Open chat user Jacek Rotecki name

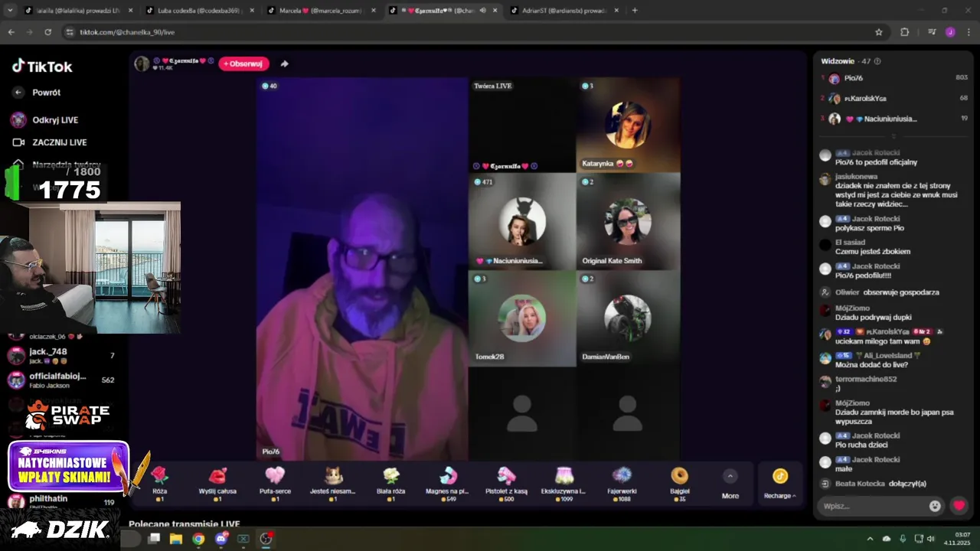(876, 153)
